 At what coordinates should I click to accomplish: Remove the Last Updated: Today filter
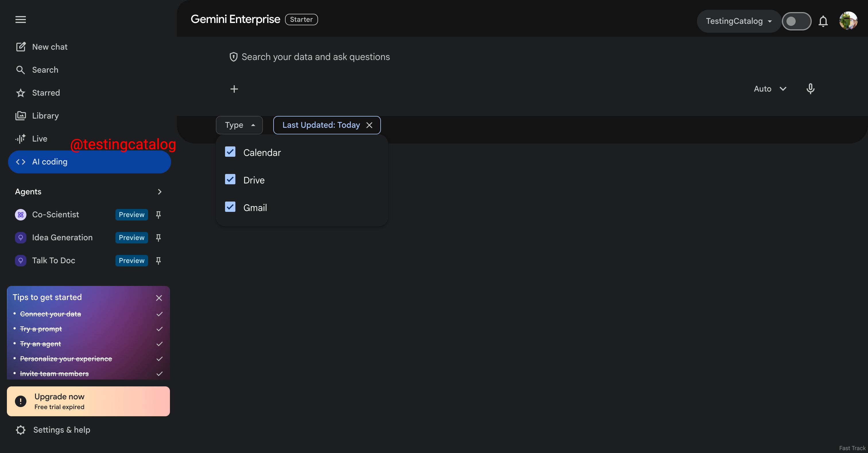(369, 125)
